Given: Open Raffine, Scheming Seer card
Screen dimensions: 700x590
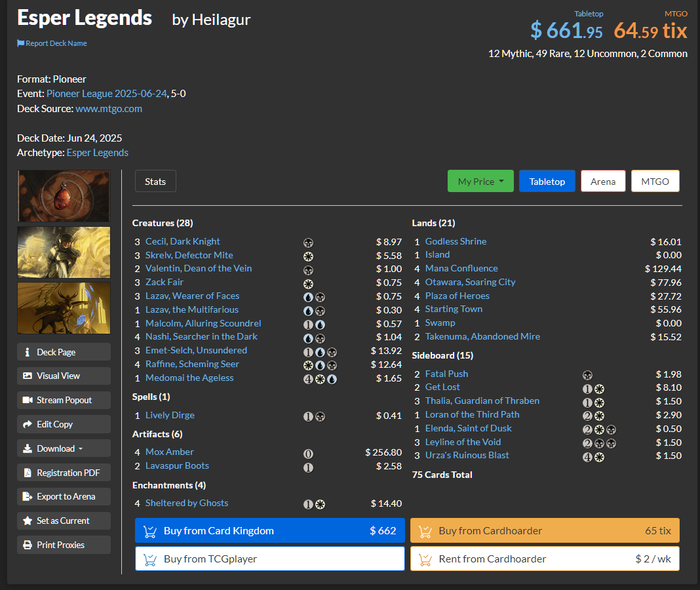Looking at the screenshot, I should pyautogui.click(x=192, y=364).
